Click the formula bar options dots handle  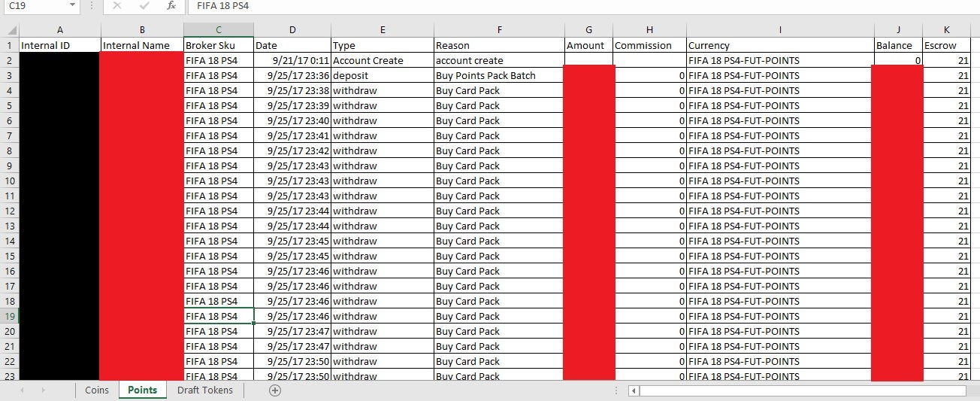(x=91, y=5)
